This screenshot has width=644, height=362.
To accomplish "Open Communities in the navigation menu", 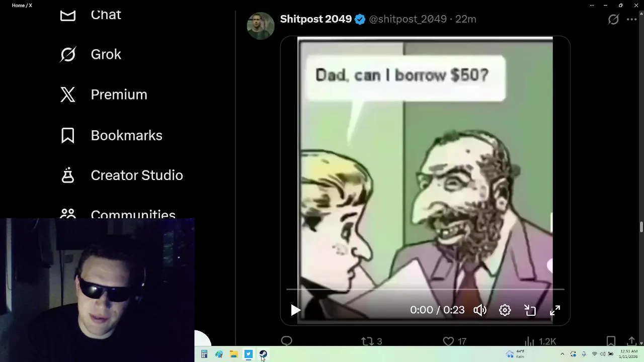I will tap(118, 213).
